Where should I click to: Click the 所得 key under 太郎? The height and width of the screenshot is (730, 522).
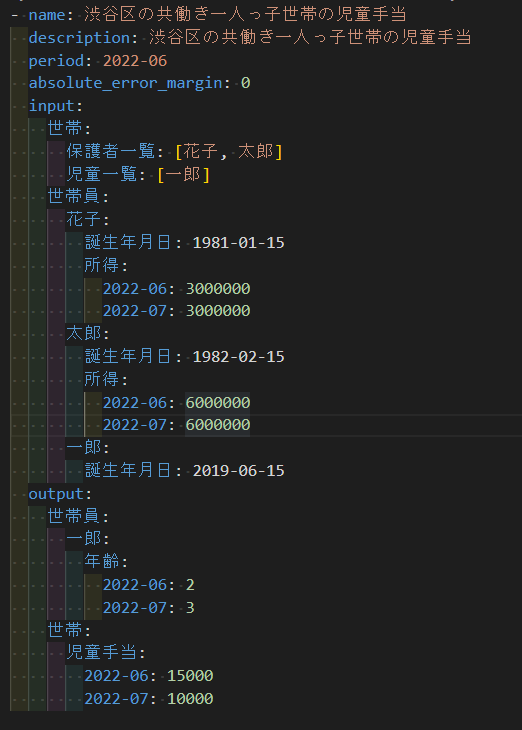coord(102,379)
